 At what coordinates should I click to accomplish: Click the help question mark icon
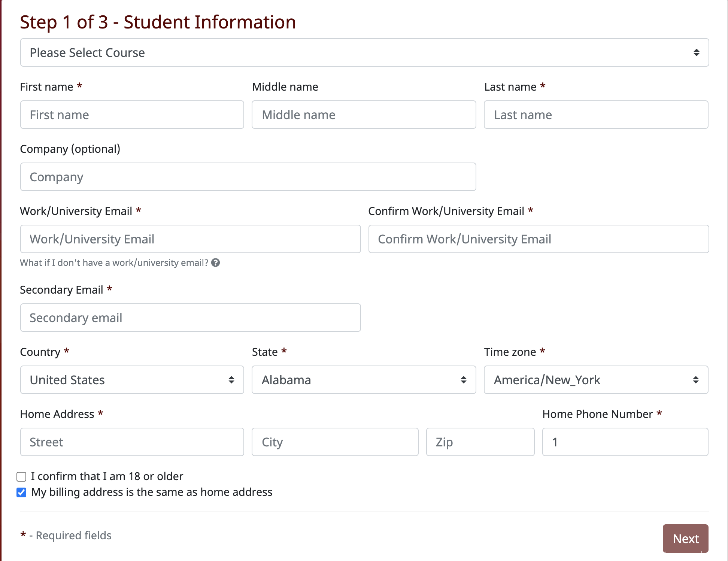215,263
